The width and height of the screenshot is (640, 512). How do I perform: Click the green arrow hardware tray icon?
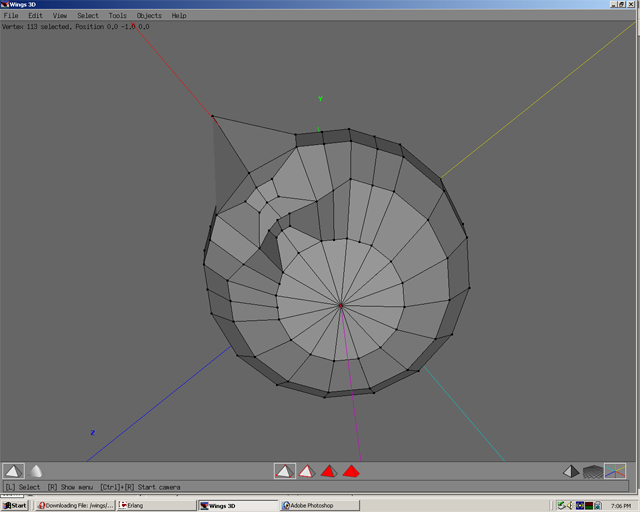coord(562,505)
